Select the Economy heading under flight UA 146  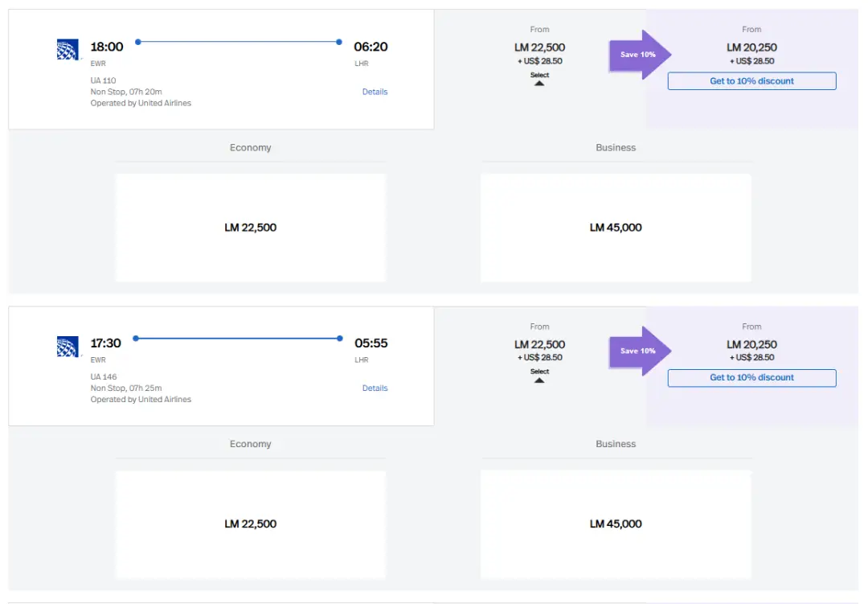tap(250, 444)
